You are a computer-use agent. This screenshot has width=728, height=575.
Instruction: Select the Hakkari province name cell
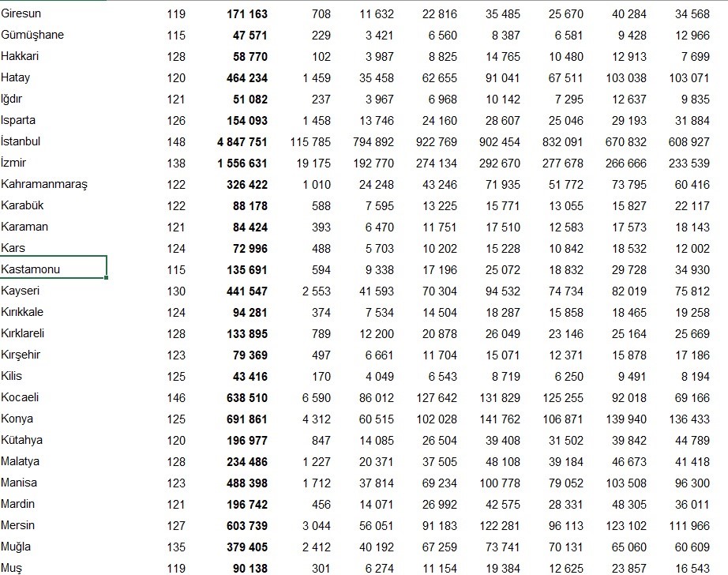(21, 56)
